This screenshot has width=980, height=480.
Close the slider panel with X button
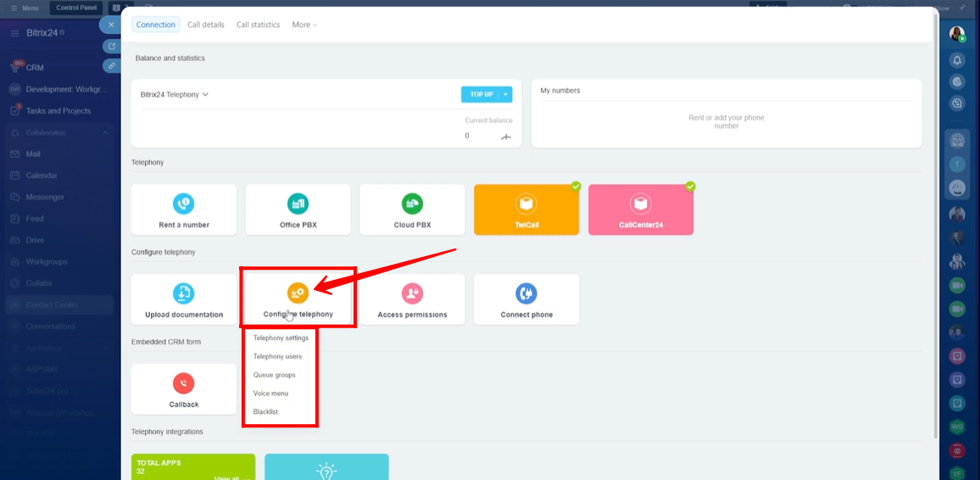[111, 25]
